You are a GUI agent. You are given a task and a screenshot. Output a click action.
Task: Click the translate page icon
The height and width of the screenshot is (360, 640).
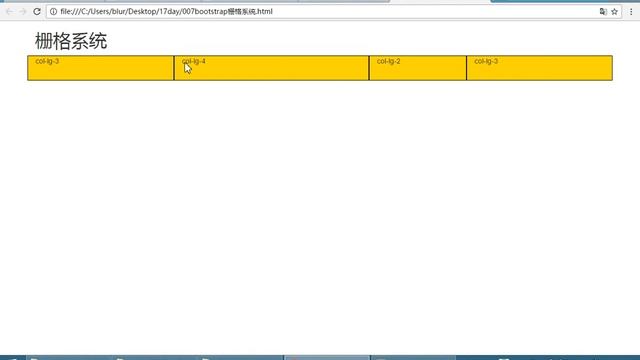point(603,11)
